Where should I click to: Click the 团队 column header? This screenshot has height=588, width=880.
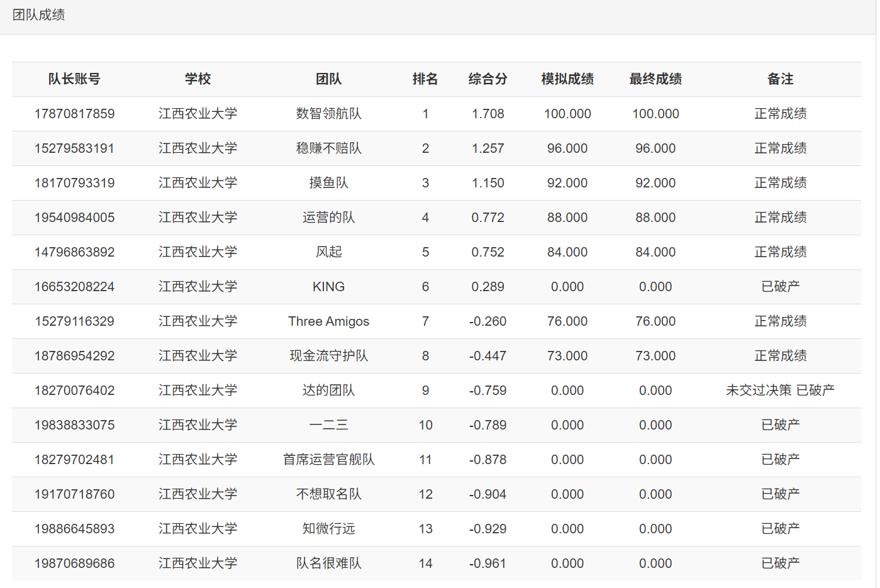click(x=328, y=79)
